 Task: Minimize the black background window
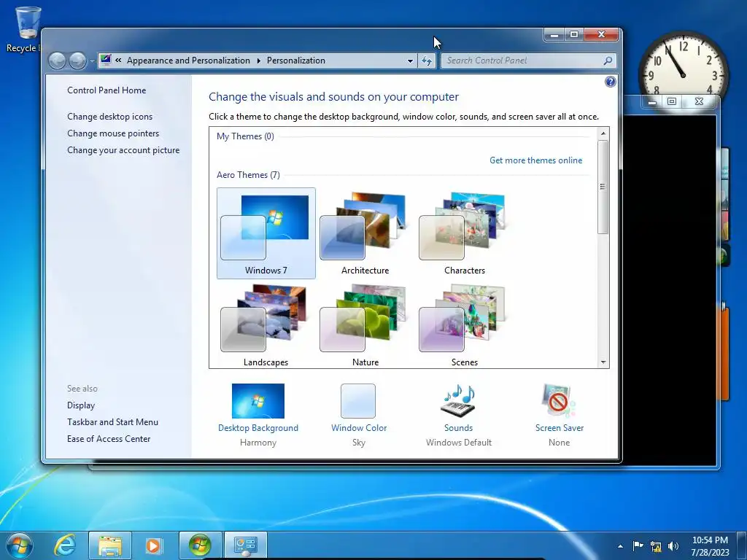coord(652,101)
